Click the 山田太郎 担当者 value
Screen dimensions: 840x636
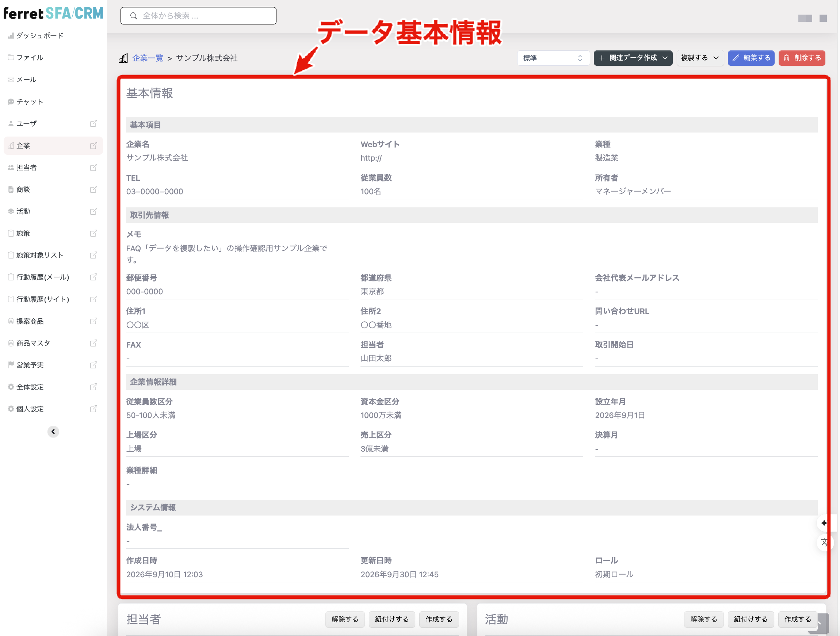pyautogui.click(x=376, y=358)
